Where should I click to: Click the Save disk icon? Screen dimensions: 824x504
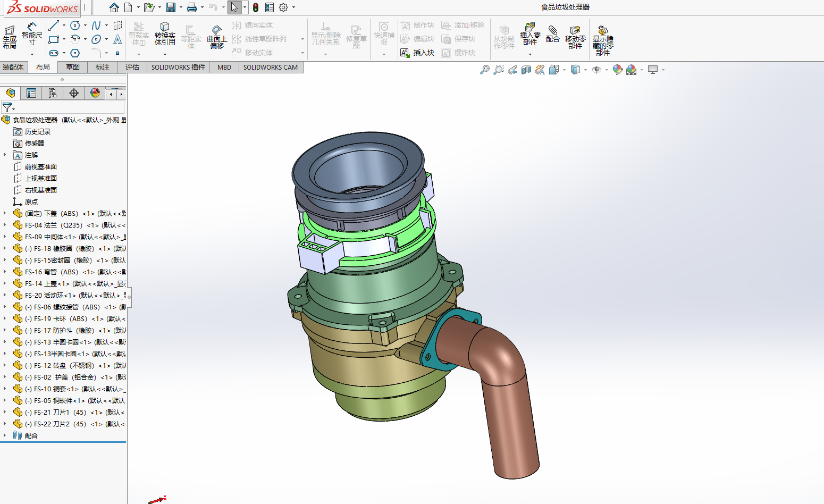coord(170,7)
